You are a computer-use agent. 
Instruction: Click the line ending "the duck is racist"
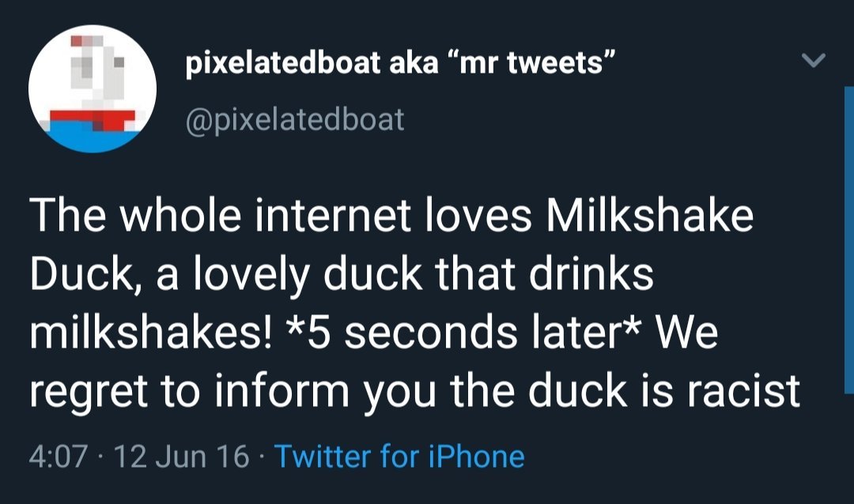click(415, 390)
